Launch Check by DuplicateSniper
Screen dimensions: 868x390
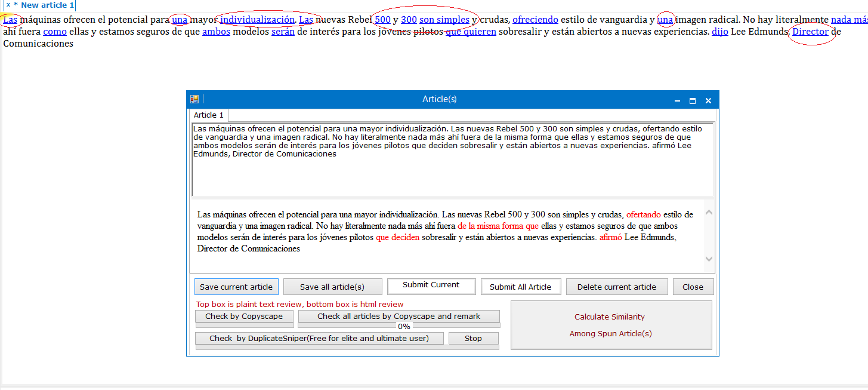[x=319, y=338]
